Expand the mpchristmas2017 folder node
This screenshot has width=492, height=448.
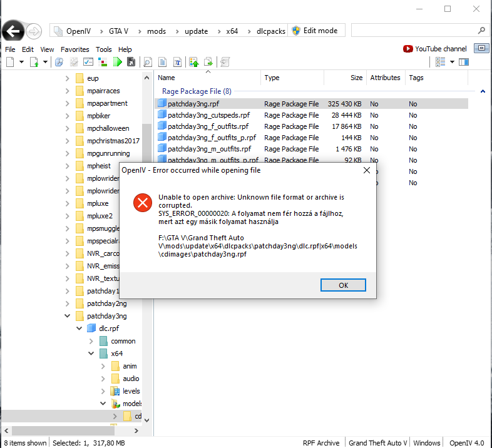(67, 141)
